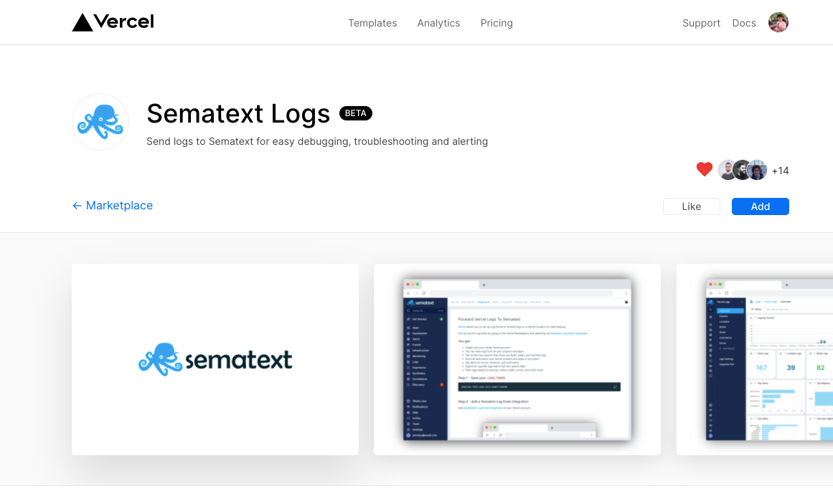View the +14 additional likers

(780, 171)
